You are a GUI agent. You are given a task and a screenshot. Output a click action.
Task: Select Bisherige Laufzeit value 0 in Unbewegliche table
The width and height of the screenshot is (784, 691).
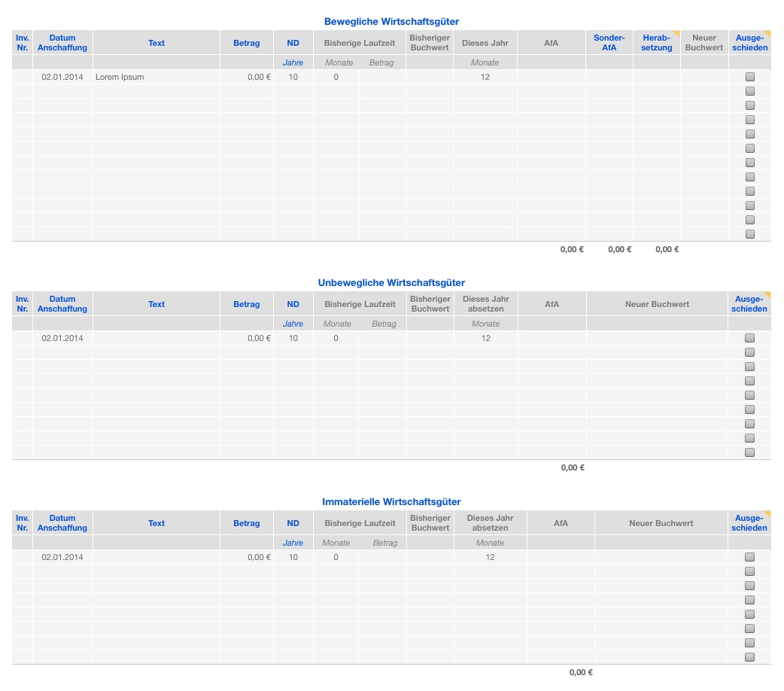tap(336, 338)
